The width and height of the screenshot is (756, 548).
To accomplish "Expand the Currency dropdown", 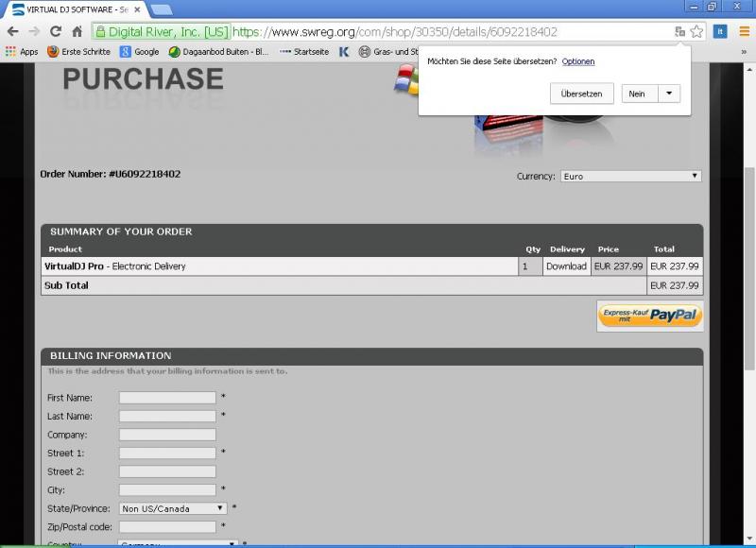I will click(630, 176).
